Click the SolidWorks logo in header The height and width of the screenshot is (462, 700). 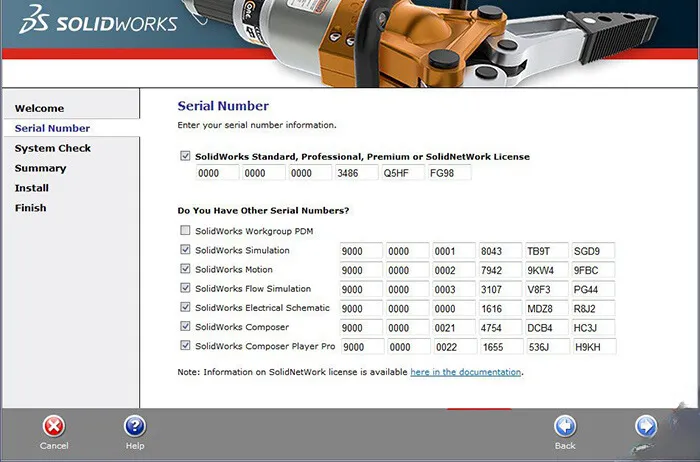tap(98, 20)
